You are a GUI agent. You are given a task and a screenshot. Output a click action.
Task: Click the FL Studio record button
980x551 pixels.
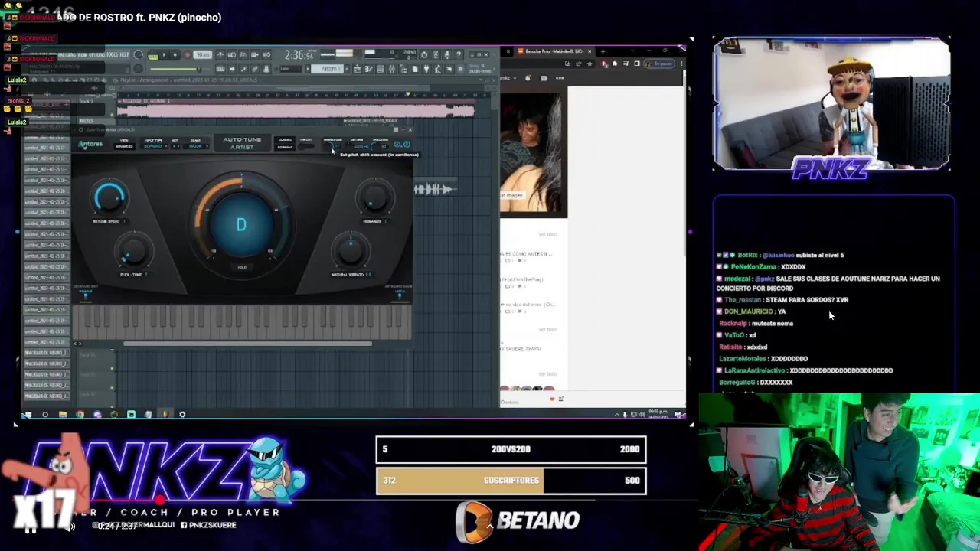pos(187,54)
